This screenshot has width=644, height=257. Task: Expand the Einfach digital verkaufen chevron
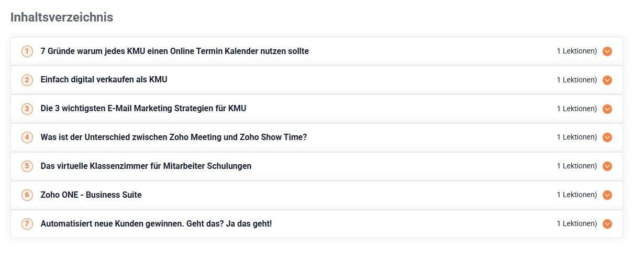(607, 80)
